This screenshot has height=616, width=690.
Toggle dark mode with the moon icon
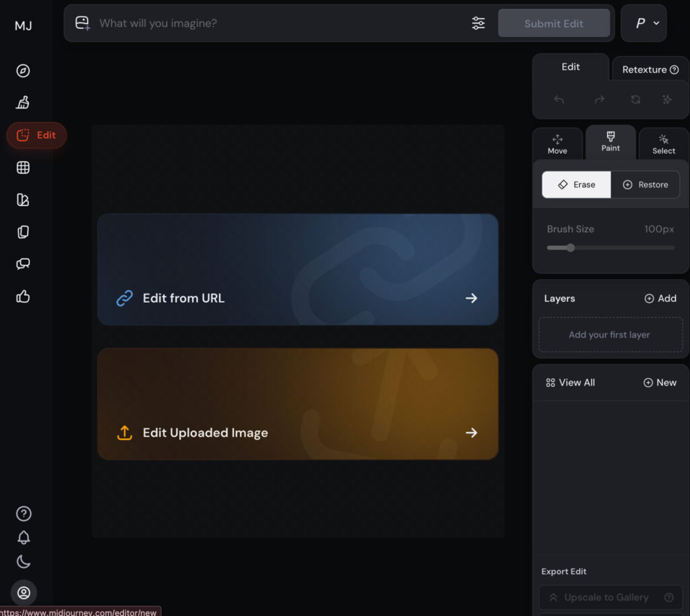24,561
